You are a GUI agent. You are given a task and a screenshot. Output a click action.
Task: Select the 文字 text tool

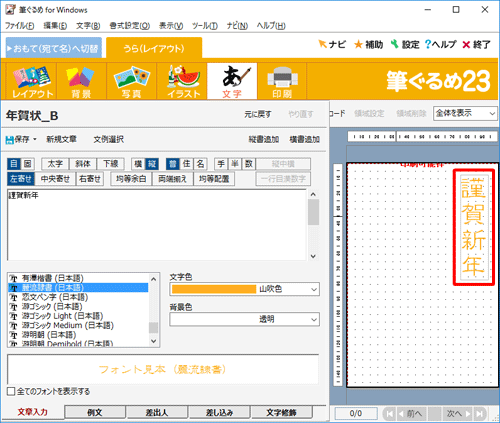pyautogui.click(x=232, y=81)
